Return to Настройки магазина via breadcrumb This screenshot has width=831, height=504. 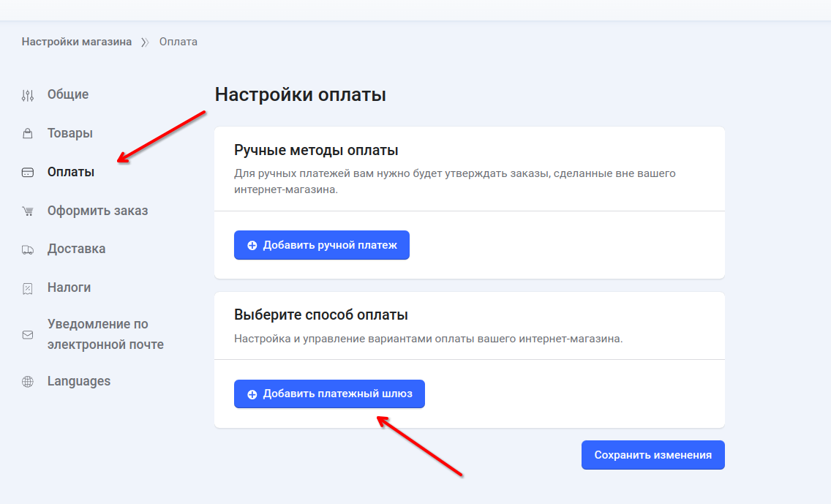(x=77, y=42)
